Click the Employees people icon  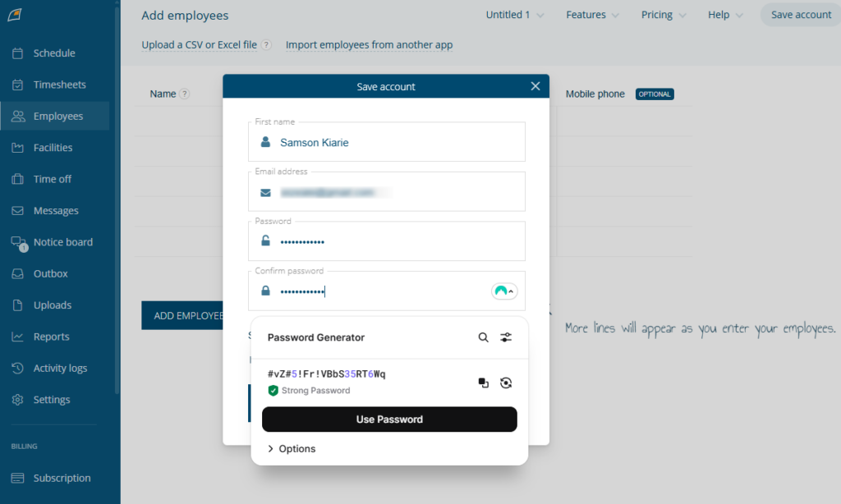click(x=18, y=116)
